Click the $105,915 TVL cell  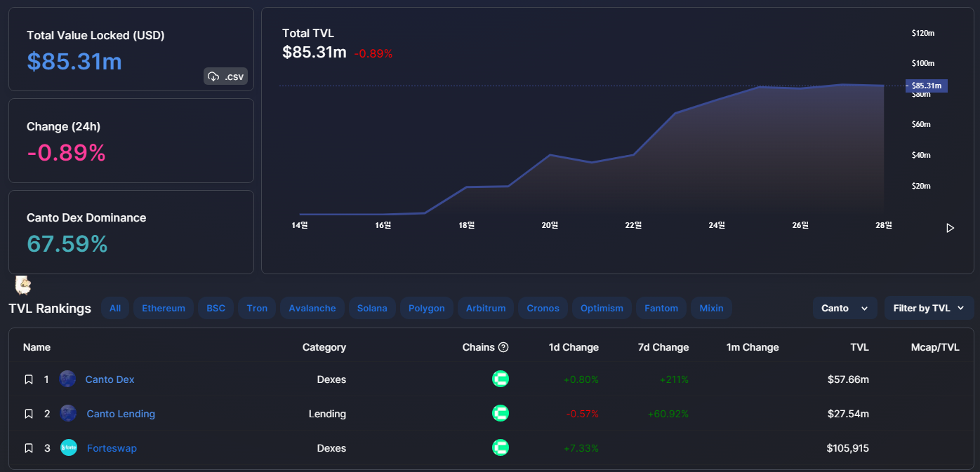click(x=848, y=448)
